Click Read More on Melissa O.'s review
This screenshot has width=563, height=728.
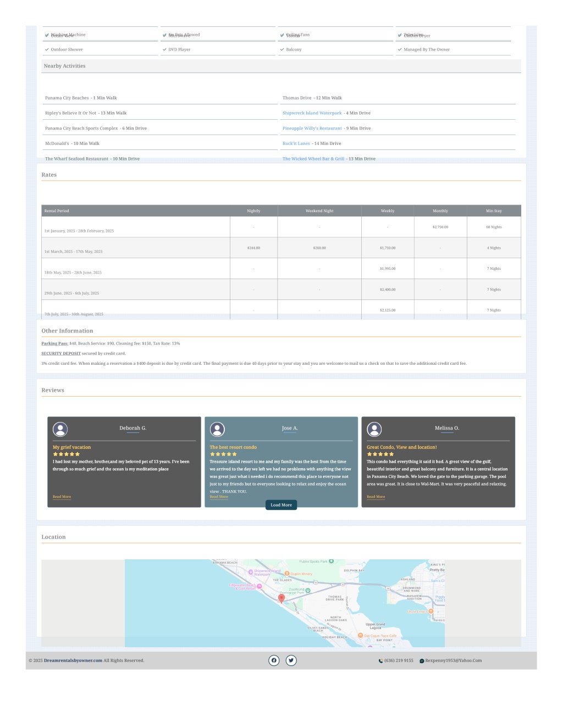376,497
